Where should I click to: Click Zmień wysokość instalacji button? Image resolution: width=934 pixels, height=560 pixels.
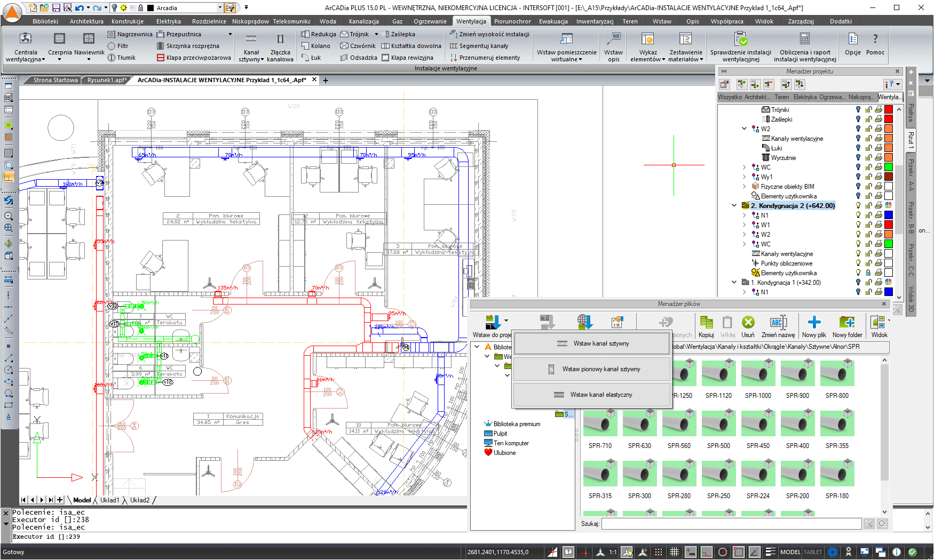(x=489, y=34)
